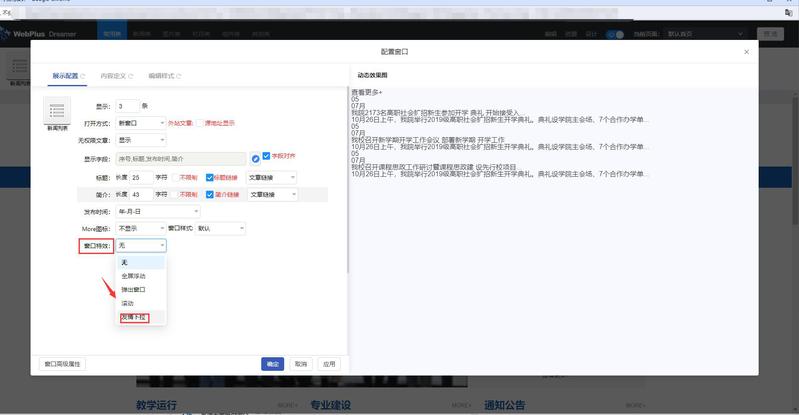Click the 教学运行 section heading behind dialog
Viewport: 799px width, 415px height.
(156, 405)
